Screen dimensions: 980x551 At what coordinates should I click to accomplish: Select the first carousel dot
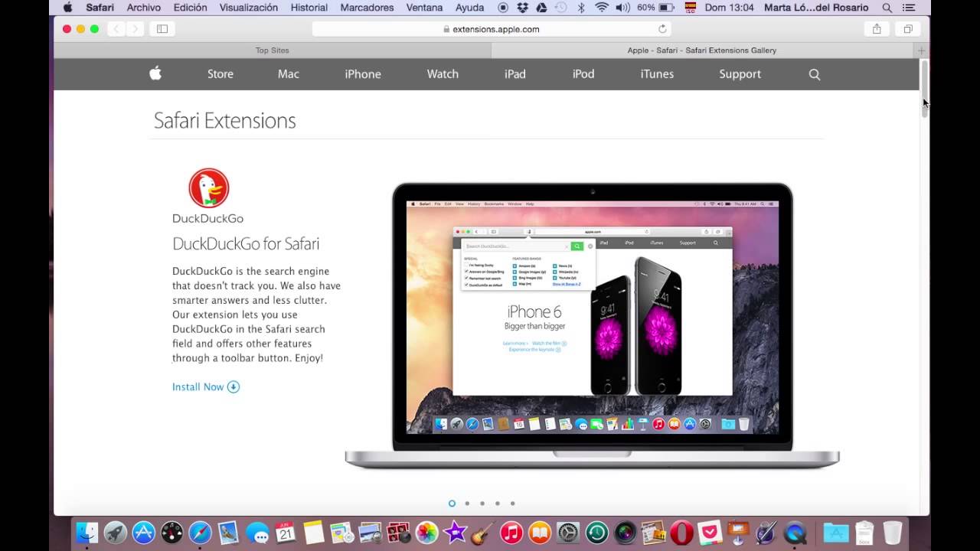(452, 503)
